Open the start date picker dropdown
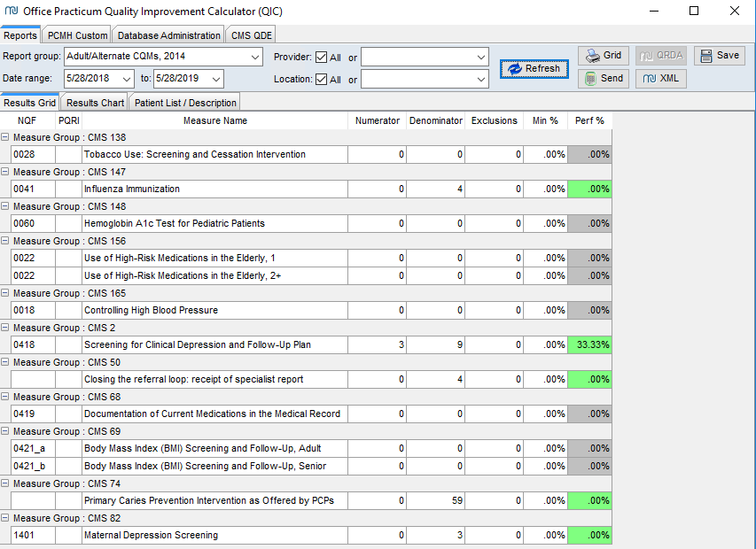The image size is (756, 549). click(127, 79)
